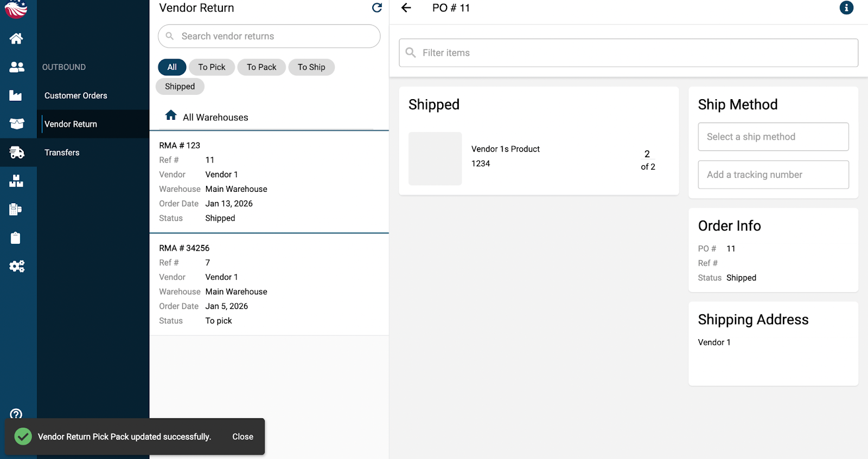This screenshot has width=868, height=459.
Task: Go to Customer Orders menu
Action: point(76,96)
